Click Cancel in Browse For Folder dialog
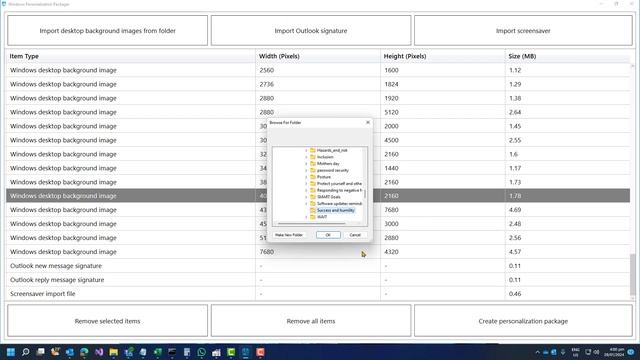 pos(355,235)
